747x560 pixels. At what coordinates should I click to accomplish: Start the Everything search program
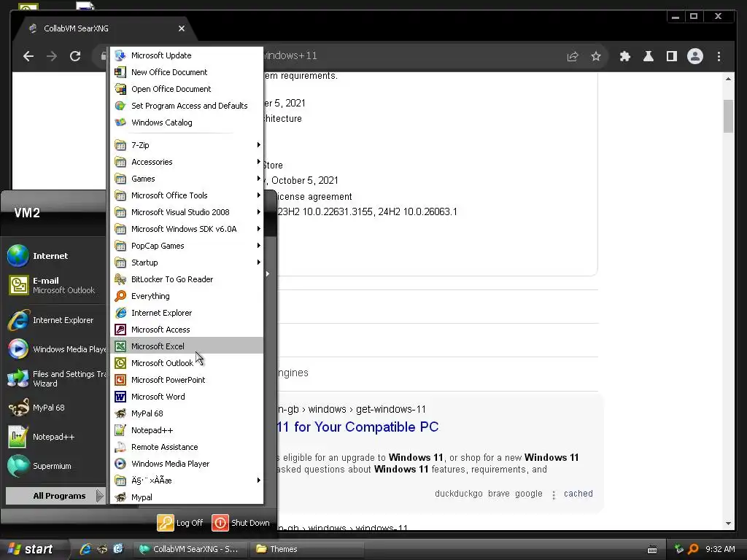coord(186,296)
